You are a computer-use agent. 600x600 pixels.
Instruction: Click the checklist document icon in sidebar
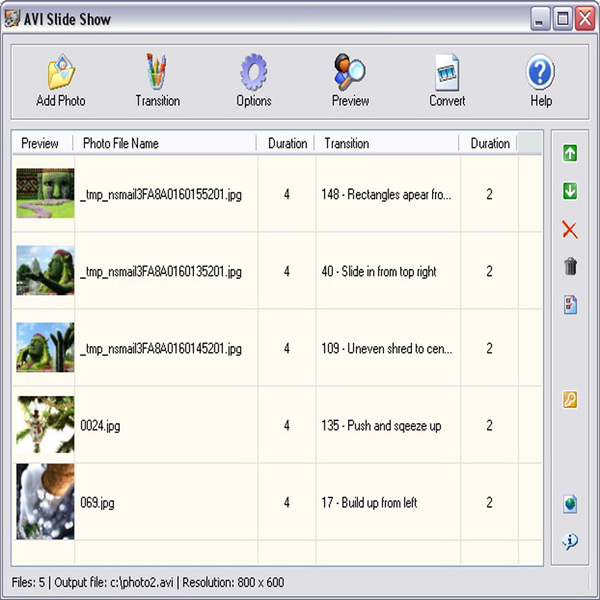point(570,305)
